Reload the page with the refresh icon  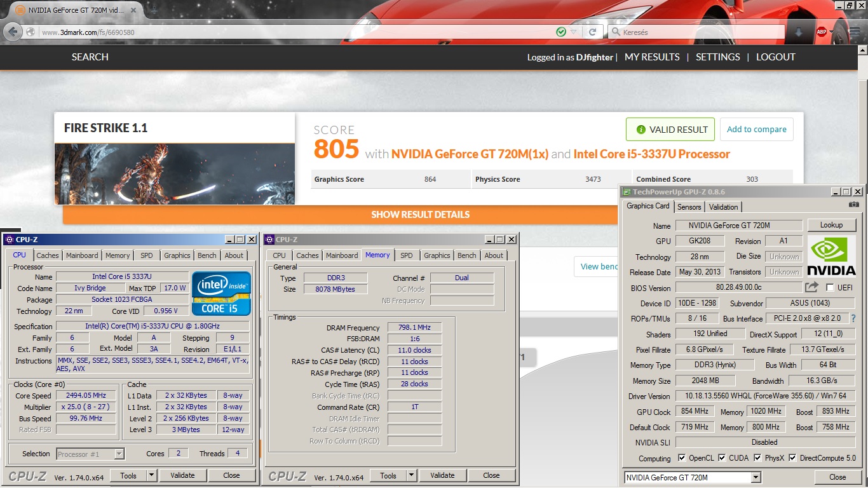pos(592,32)
